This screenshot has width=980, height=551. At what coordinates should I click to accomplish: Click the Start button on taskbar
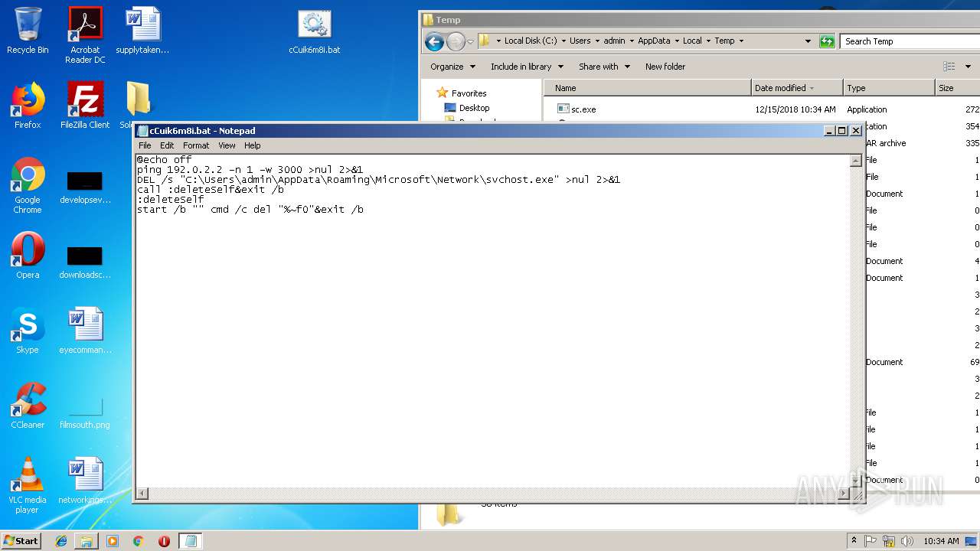[x=21, y=541]
